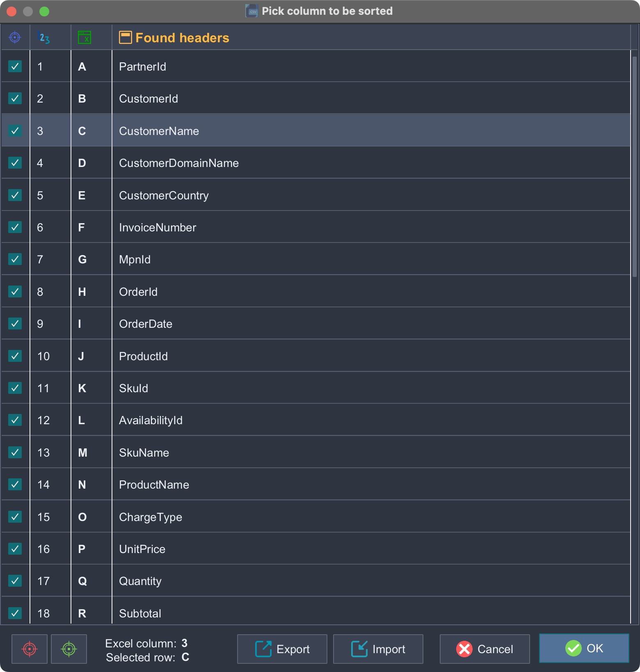This screenshot has height=672, width=640.
Task: Select the CustomerId header row
Action: pos(316,98)
